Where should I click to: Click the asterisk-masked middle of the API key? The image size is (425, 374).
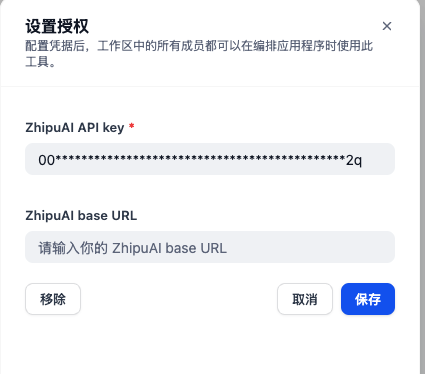(x=200, y=158)
